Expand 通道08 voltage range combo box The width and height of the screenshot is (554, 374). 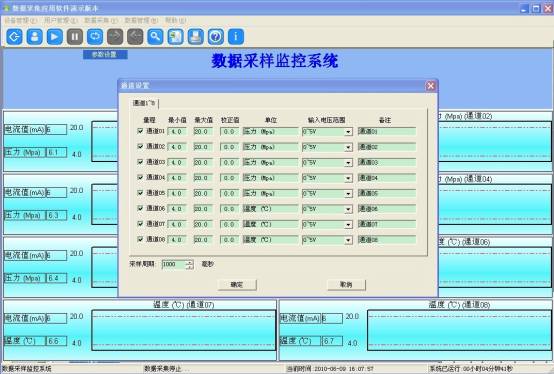(x=348, y=240)
